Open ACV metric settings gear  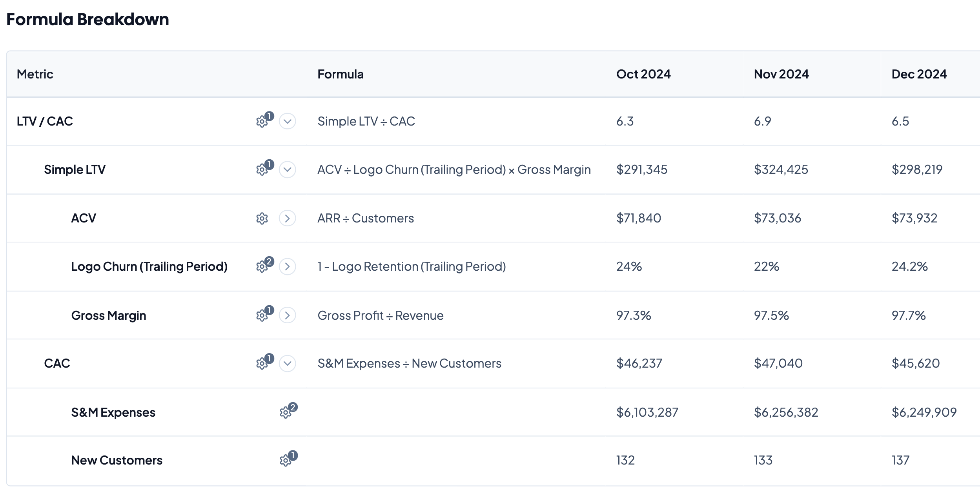tap(262, 219)
